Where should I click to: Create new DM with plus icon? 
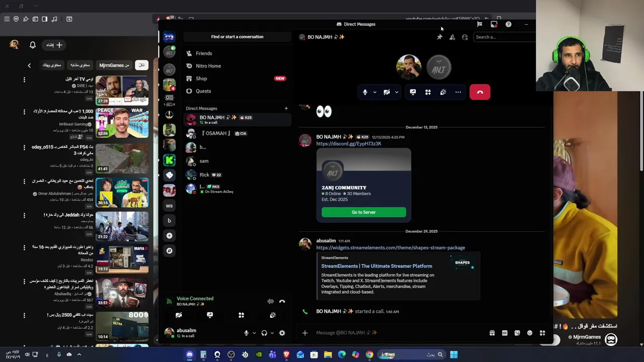[286, 108]
